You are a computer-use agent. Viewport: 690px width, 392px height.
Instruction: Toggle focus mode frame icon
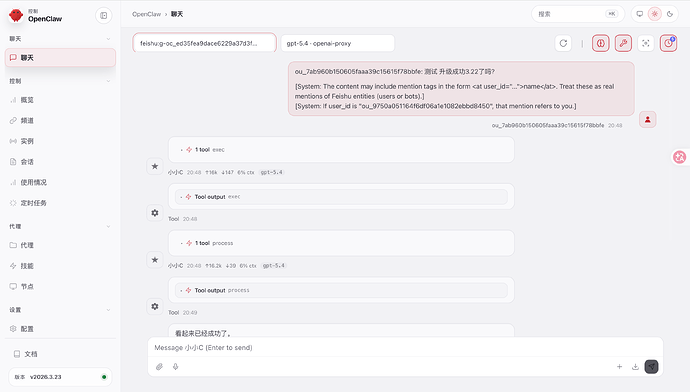click(646, 43)
